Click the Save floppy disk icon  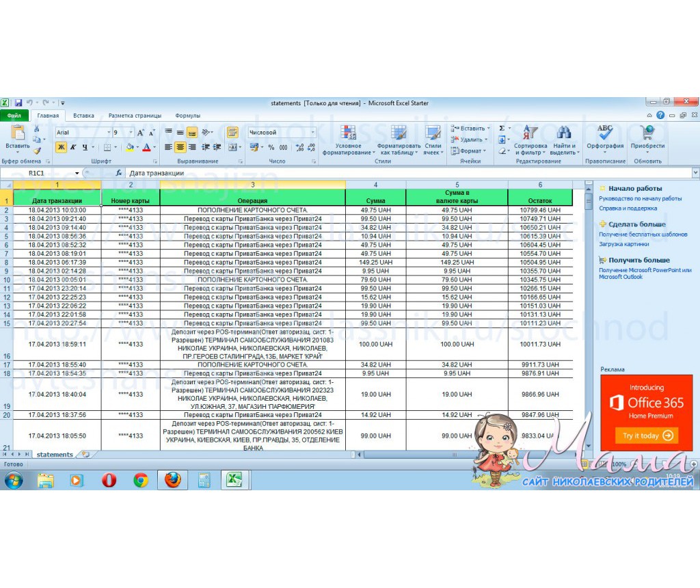[18, 103]
